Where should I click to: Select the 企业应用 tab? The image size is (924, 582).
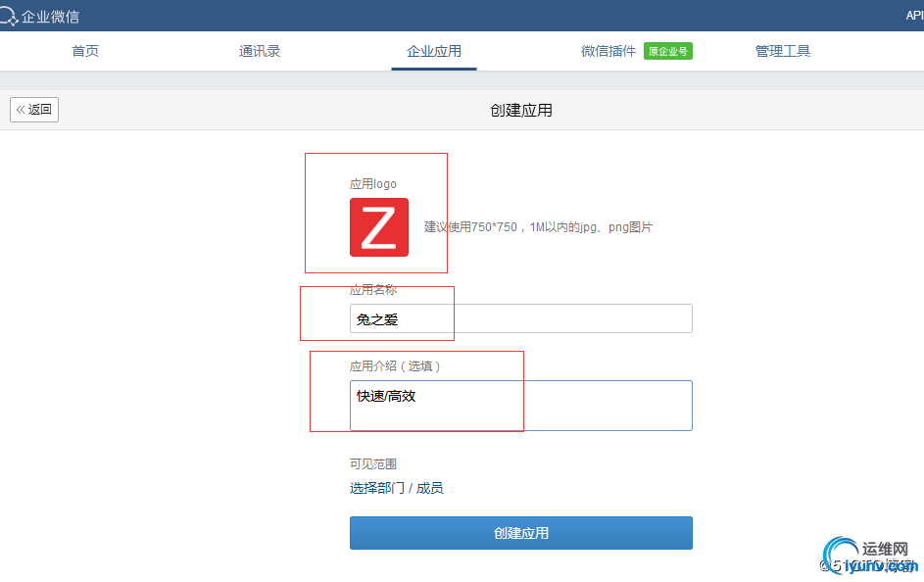pos(433,50)
